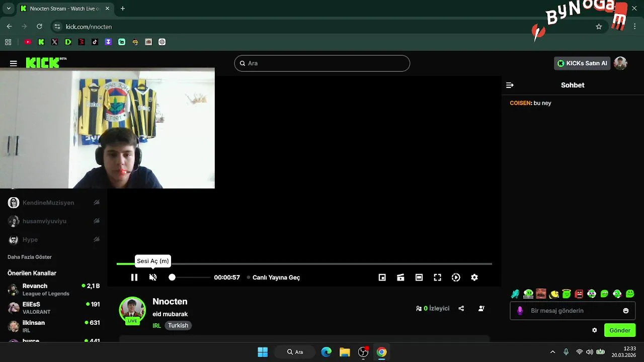Insert the red angry screaming emote
The height and width of the screenshot is (362, 644).
(579, 294)
